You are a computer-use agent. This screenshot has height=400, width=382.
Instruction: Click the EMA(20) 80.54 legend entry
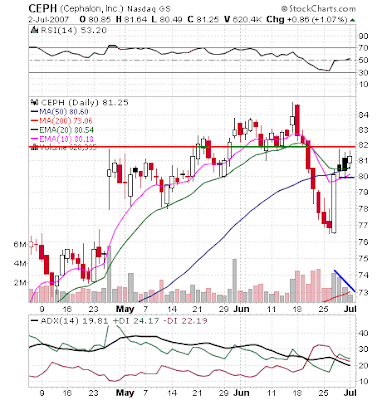pos(62,130)
